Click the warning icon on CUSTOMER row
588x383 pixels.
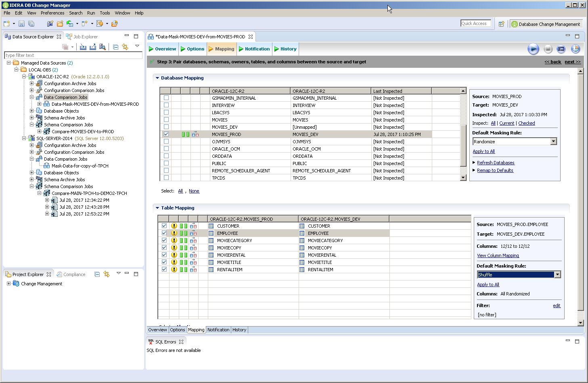(x=174, y=226)
